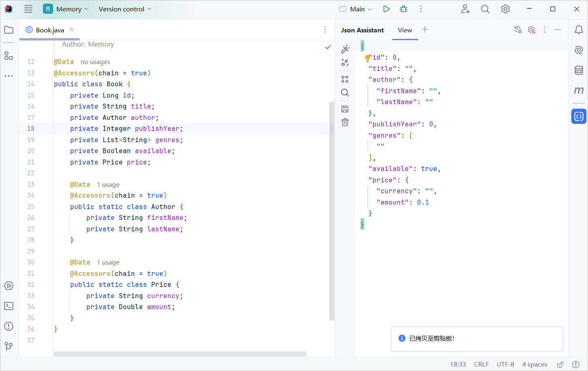The image size is (588, 371).
Task: Click the CRLF line separator button
Action: tap(481, 364)
